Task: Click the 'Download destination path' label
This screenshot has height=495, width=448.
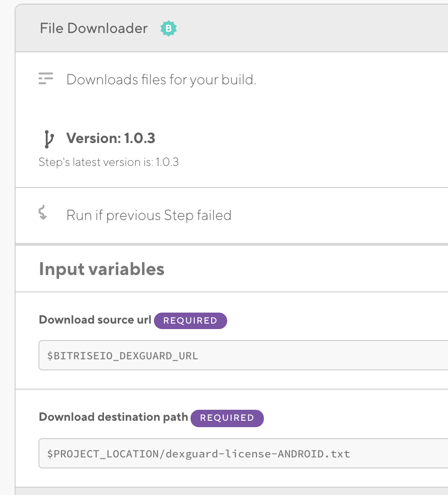Action: (113, 417)
